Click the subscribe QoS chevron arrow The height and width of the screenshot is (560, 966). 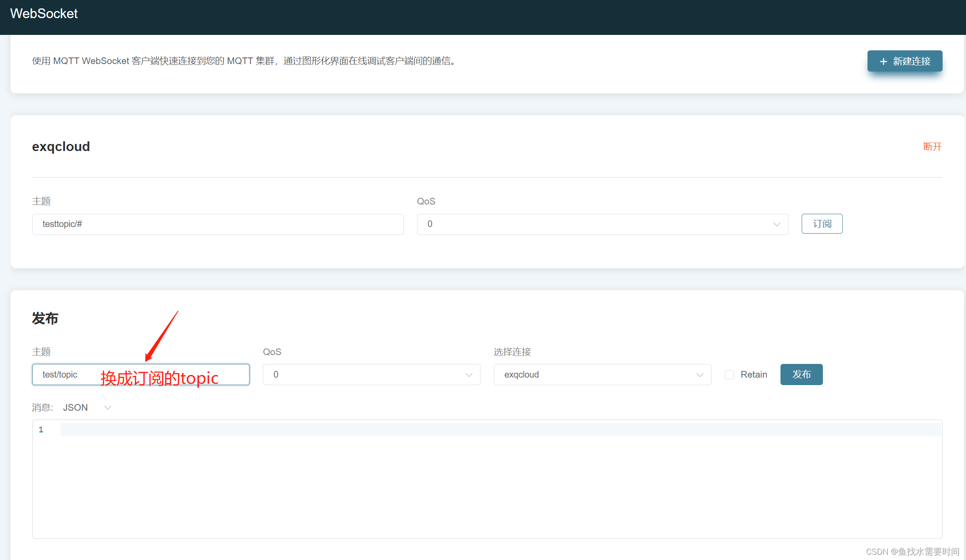777,224
